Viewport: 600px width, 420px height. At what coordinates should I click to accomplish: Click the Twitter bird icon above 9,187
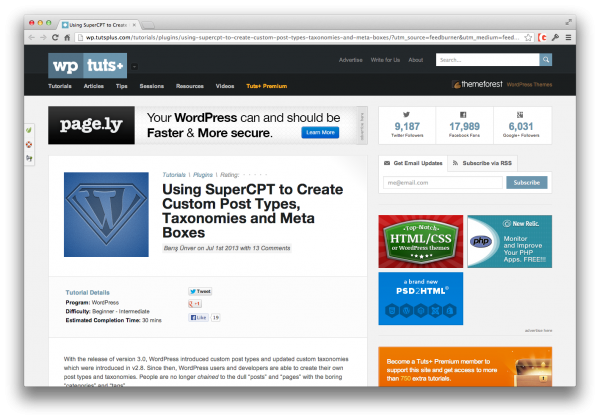pyautogui.click(x=406, y=114)
